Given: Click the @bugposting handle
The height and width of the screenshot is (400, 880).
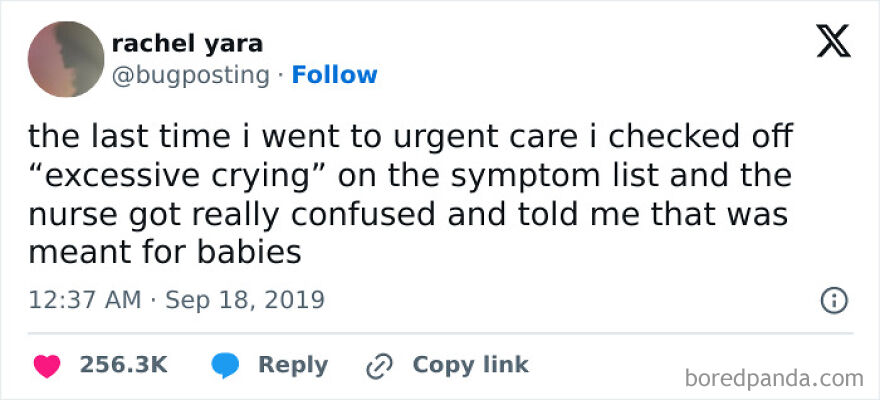Looking at the screenshot, I should click(190, 75).
